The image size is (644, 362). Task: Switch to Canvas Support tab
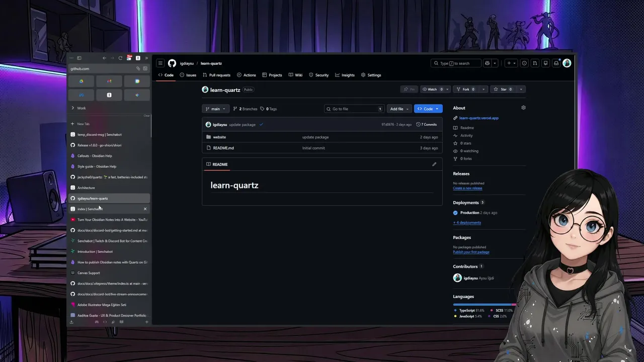[109, 273]
